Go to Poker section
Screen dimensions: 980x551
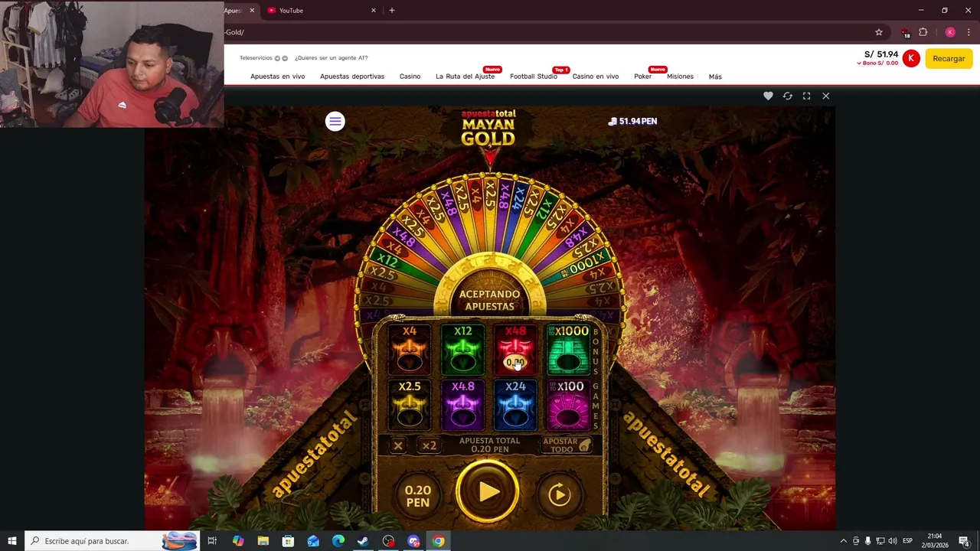[x=642, y=77]
